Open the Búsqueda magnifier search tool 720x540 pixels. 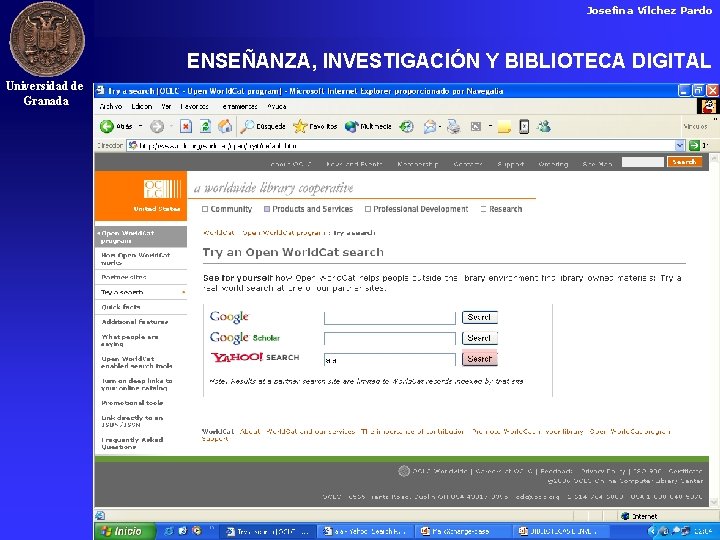click(x=264, y=126)
